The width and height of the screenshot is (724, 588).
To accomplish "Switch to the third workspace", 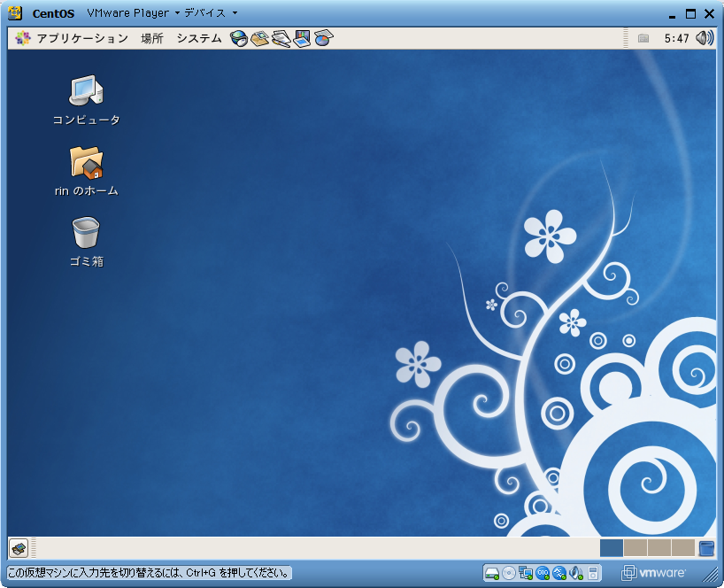I will click(659, 548).
